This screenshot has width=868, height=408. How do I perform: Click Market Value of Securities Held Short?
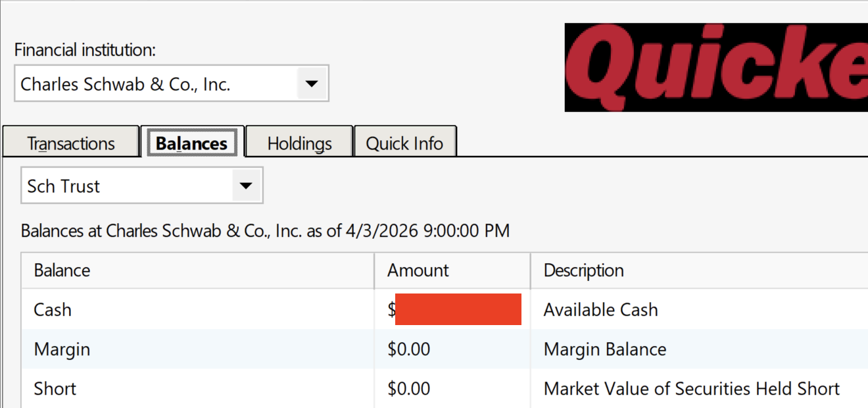(692, 389)
